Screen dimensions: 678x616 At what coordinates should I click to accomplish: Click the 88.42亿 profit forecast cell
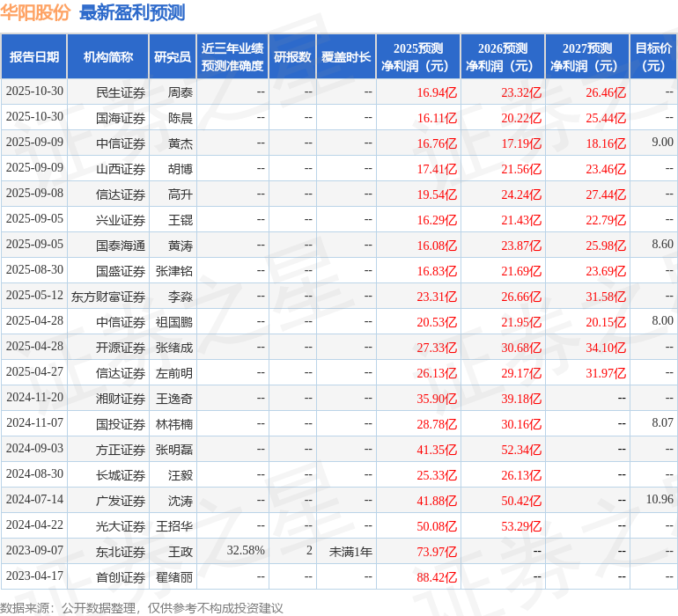click(437, 577)
